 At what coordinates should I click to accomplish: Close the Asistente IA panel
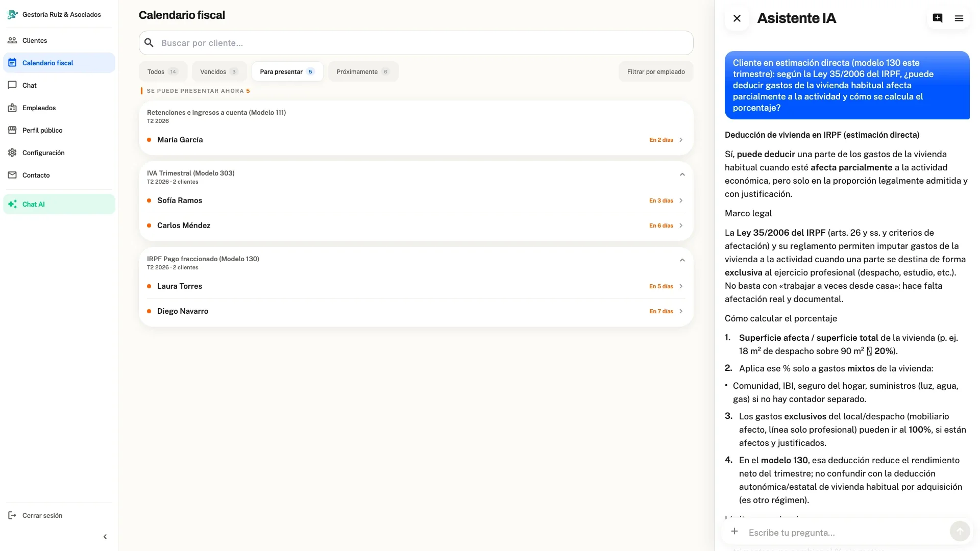click(x=737, y=18)
